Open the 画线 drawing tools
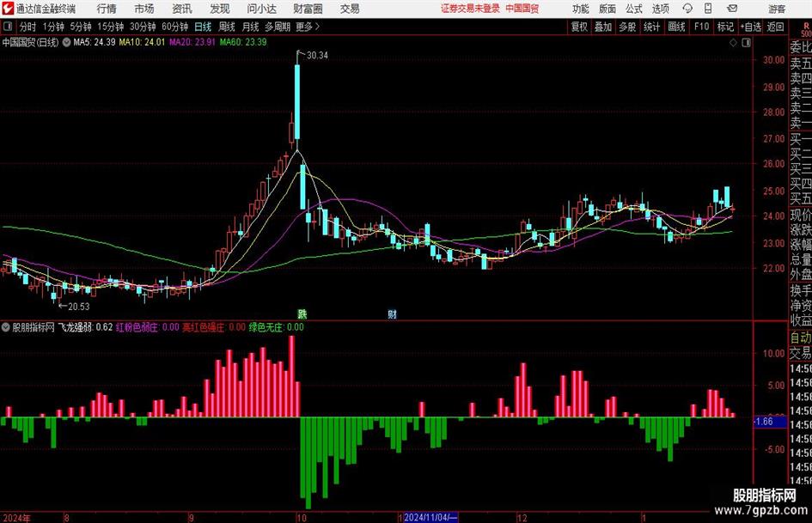Image resolution: width=812 pixels, height=523 pixels. [677, 27]
